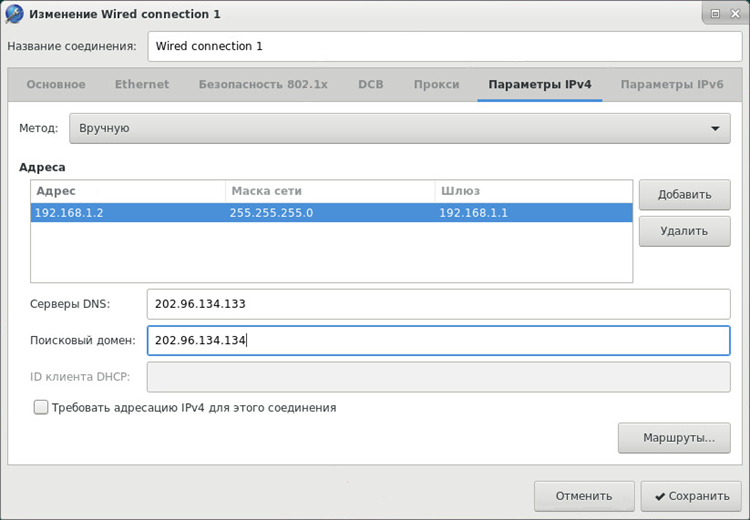Click the network globe icon in title bar

15,14
